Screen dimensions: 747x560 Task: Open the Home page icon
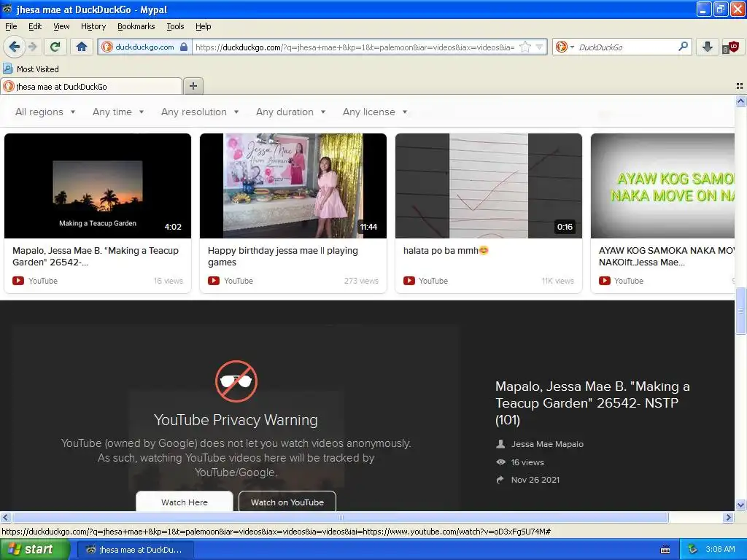pos(82,47)
